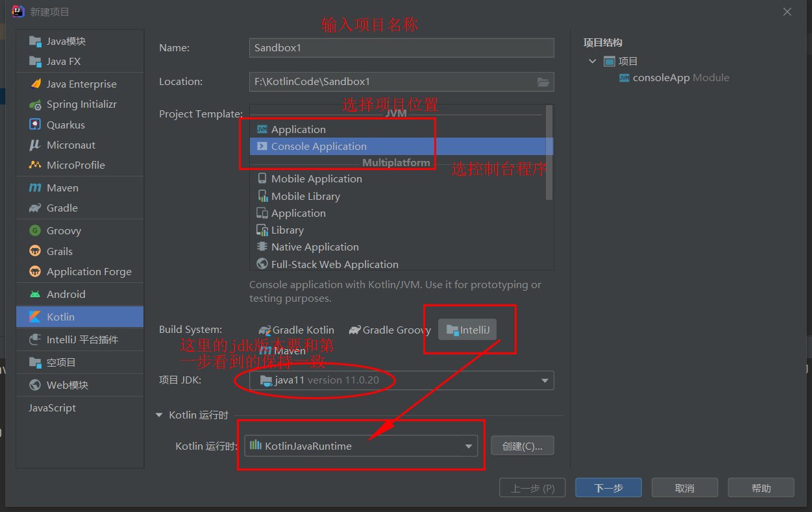
Task: Select MicroProfile project type
Action: click(80, 165)
